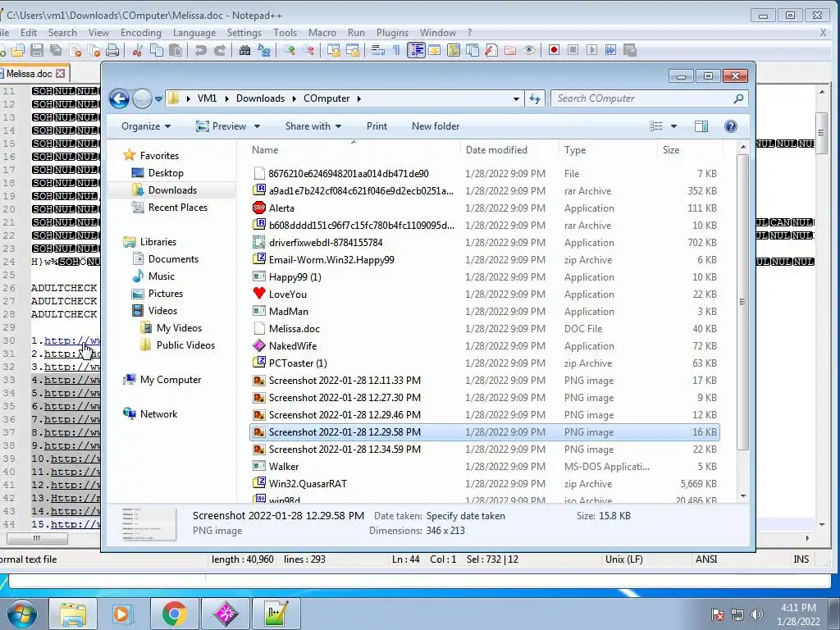The height and width of the screenshot is (630, 840).
Task: Click the Save recorded macro icon
Action: point(630,50)
